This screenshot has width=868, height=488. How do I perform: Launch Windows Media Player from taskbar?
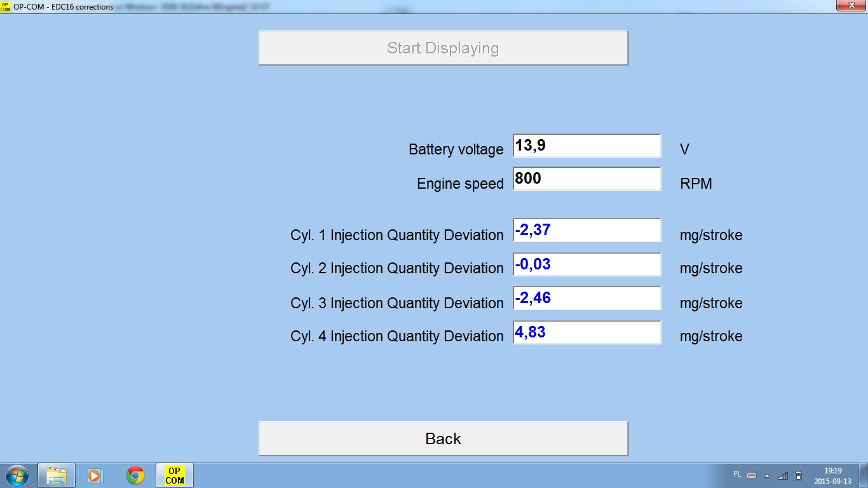click(x=95, y=475)
